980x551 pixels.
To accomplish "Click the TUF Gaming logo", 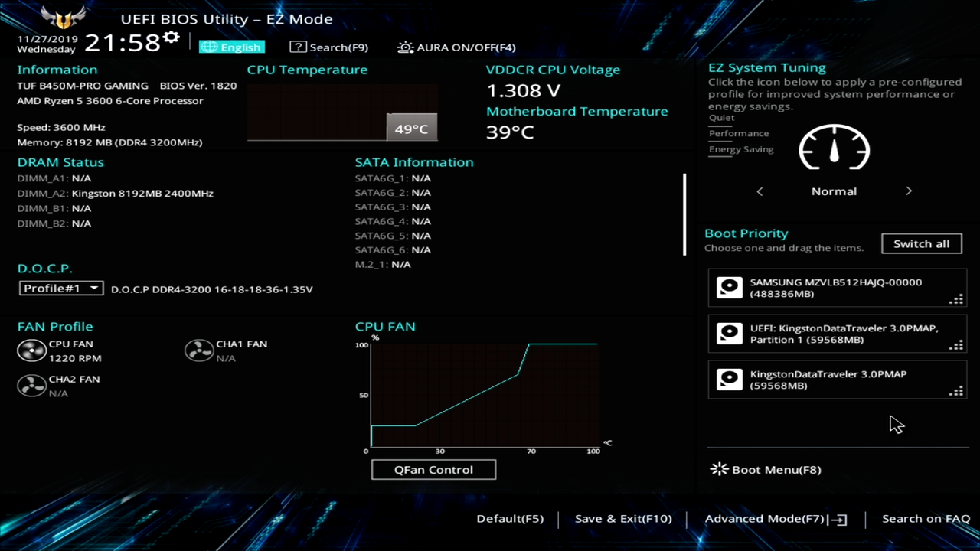I will [64, 18].
